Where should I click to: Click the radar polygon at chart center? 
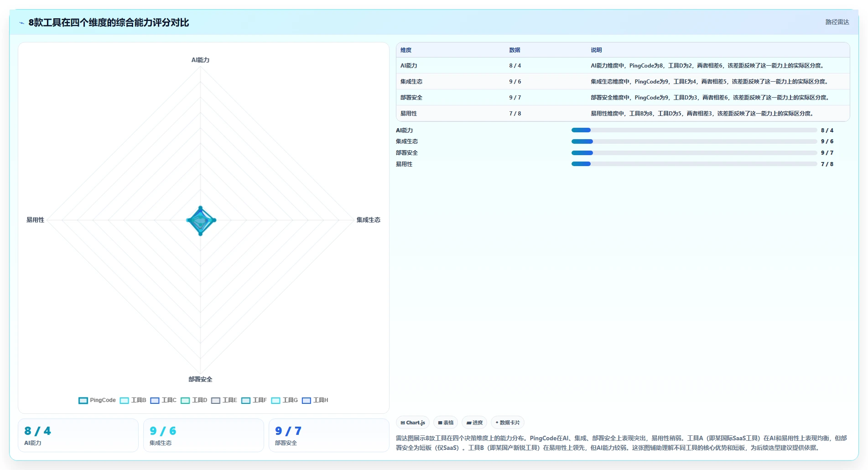point(201,220)
